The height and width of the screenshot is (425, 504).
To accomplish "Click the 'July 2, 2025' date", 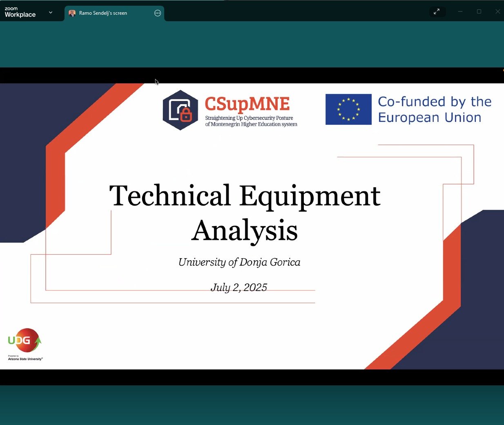I will tap(239, 288).
